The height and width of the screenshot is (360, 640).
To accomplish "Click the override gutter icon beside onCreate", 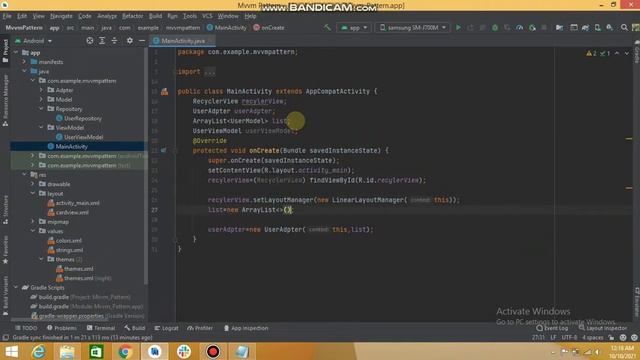I will tap(164, 151).
